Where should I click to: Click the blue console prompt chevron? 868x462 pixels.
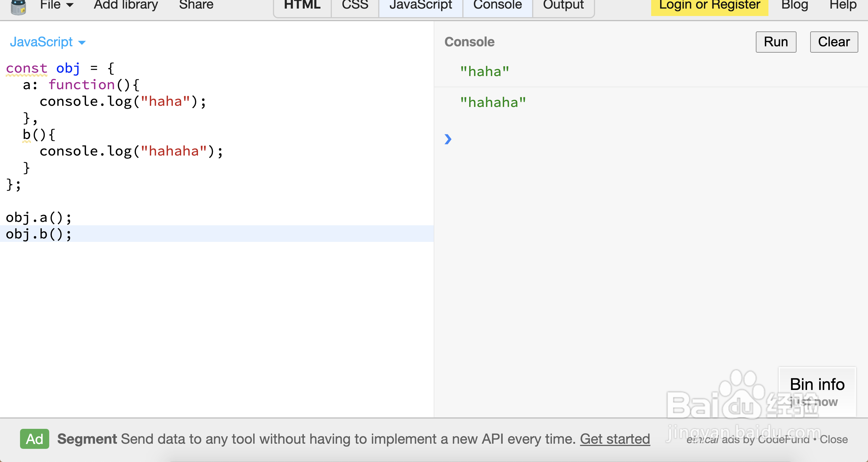448,139
